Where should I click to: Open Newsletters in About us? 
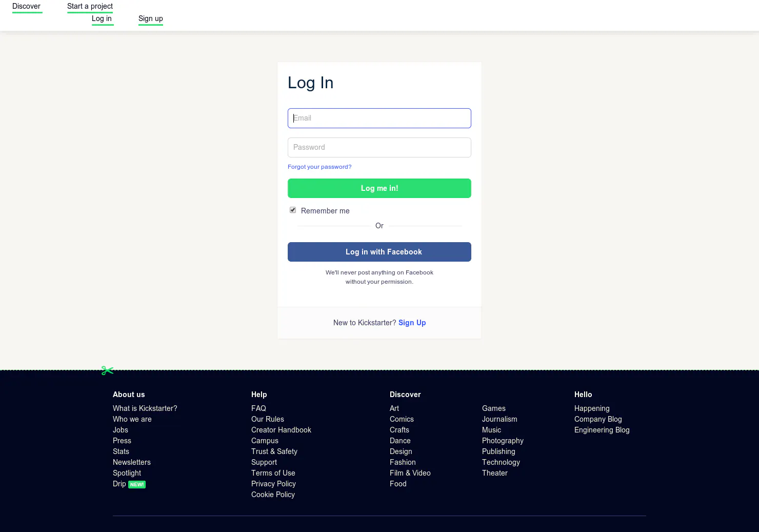(x=132, y=462)
